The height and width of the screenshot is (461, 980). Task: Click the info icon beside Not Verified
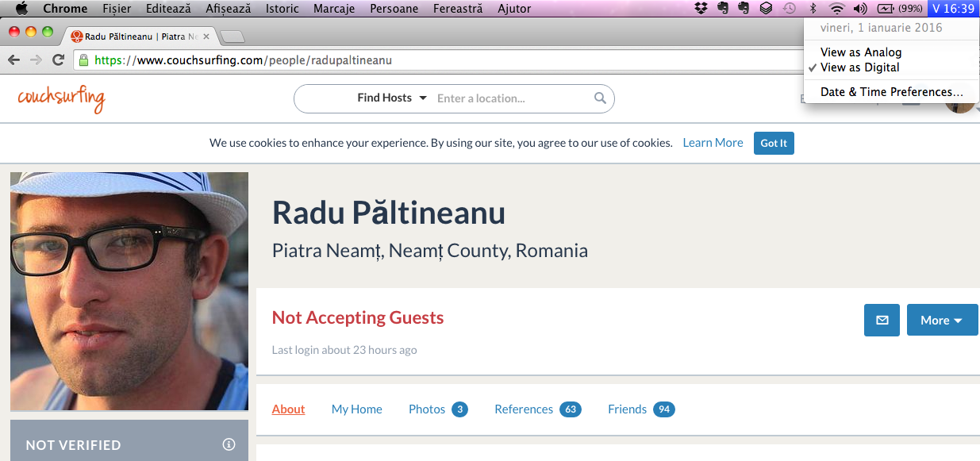coord(229,444)
